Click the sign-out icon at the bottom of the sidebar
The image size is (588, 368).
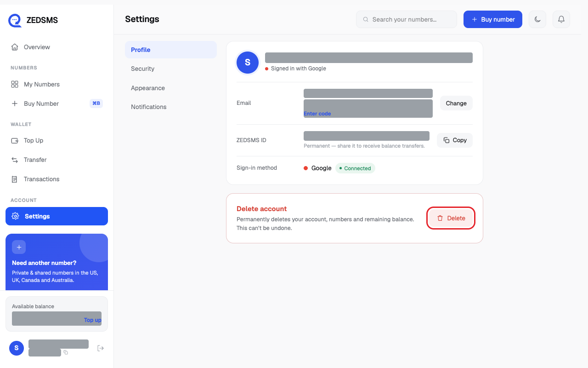101,348
